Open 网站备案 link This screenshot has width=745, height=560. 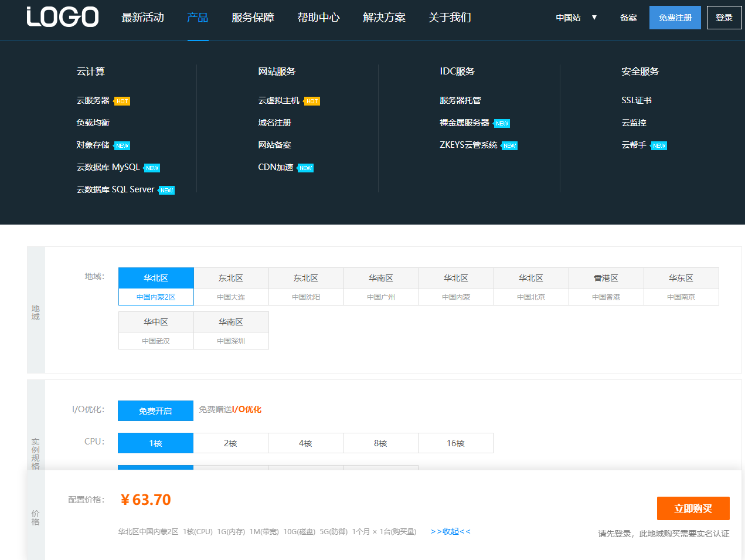tap(274, 145)
